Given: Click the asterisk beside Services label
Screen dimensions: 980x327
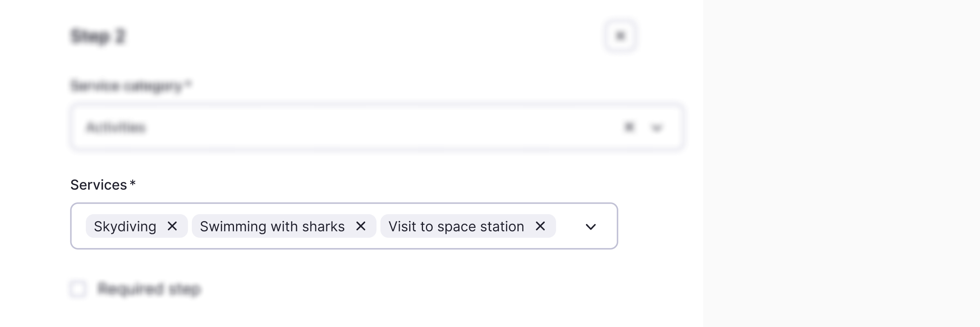Looking at the screenshot, I should tap(133, 184).
